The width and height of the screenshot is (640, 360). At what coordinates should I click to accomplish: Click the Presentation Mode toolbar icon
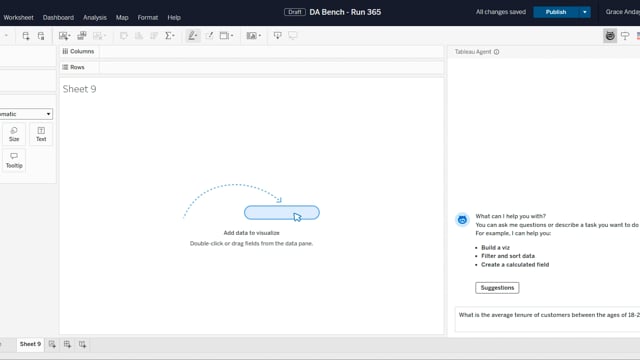click(293, 36)
